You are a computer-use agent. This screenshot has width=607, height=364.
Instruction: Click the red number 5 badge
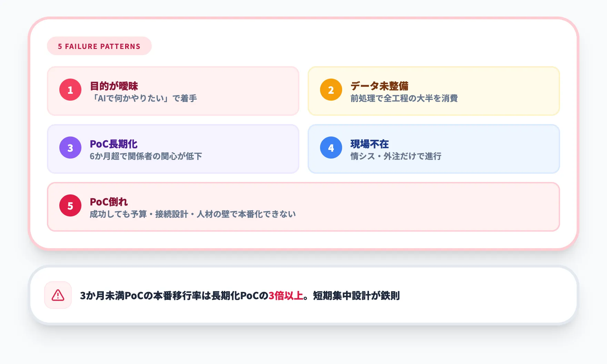[70, 206]
